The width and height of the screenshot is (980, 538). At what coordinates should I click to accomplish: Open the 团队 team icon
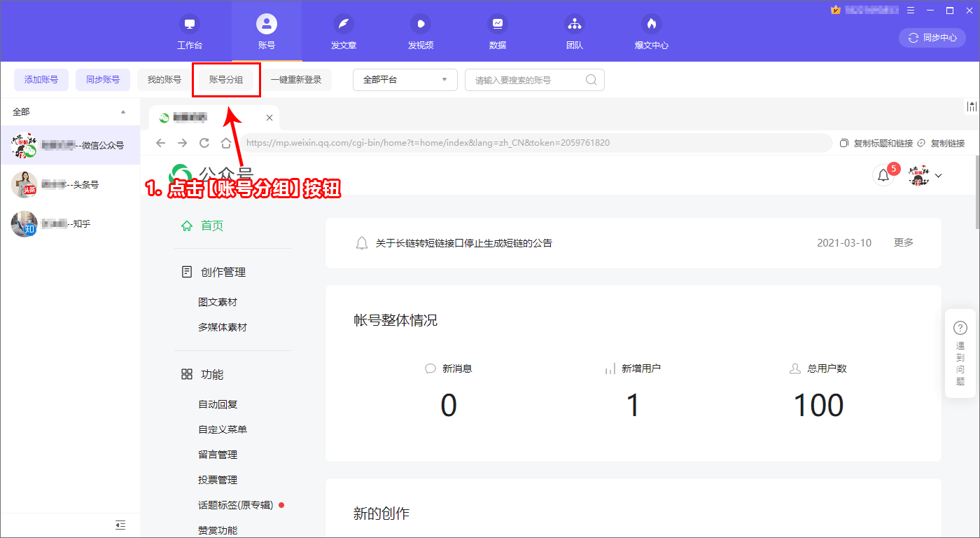(575, 32)
